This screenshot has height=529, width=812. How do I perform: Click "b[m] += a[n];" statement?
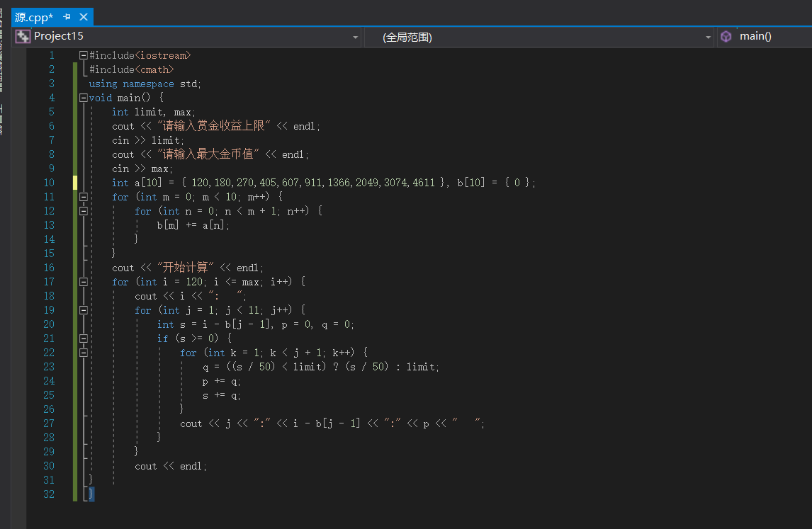coord(193,225)
